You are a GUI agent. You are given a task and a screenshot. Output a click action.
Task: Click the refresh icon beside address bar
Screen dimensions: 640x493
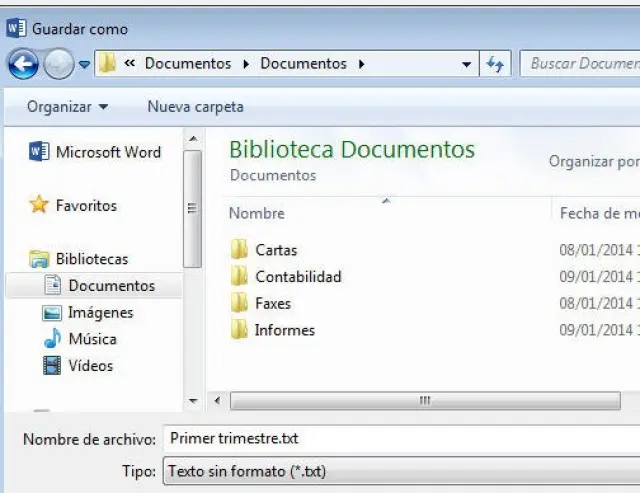[494, 64]
